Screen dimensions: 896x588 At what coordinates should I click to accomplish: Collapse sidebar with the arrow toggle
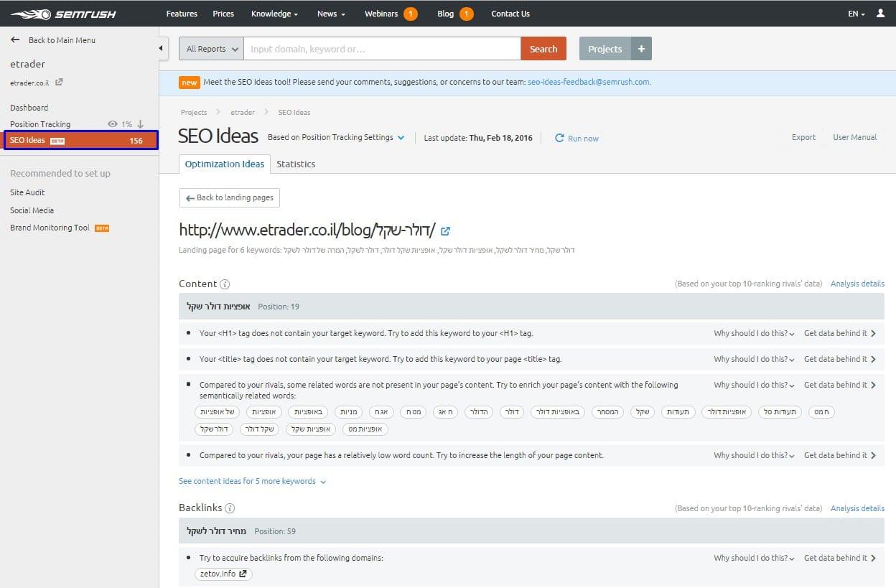tap(162, 48)
